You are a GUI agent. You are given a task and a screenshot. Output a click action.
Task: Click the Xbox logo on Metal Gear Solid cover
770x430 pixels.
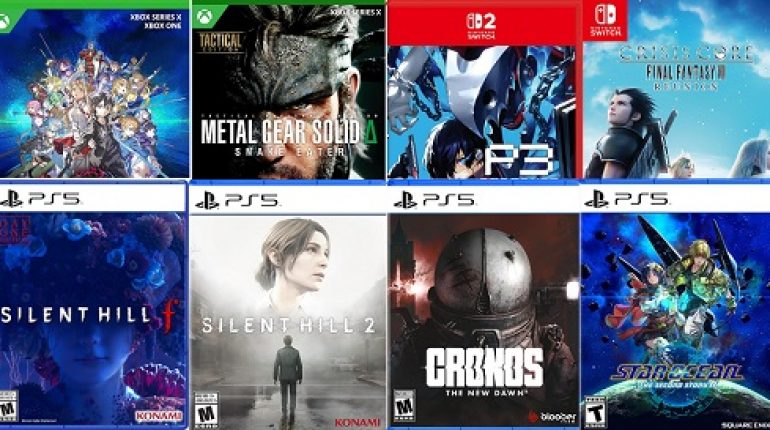(203, 18)
